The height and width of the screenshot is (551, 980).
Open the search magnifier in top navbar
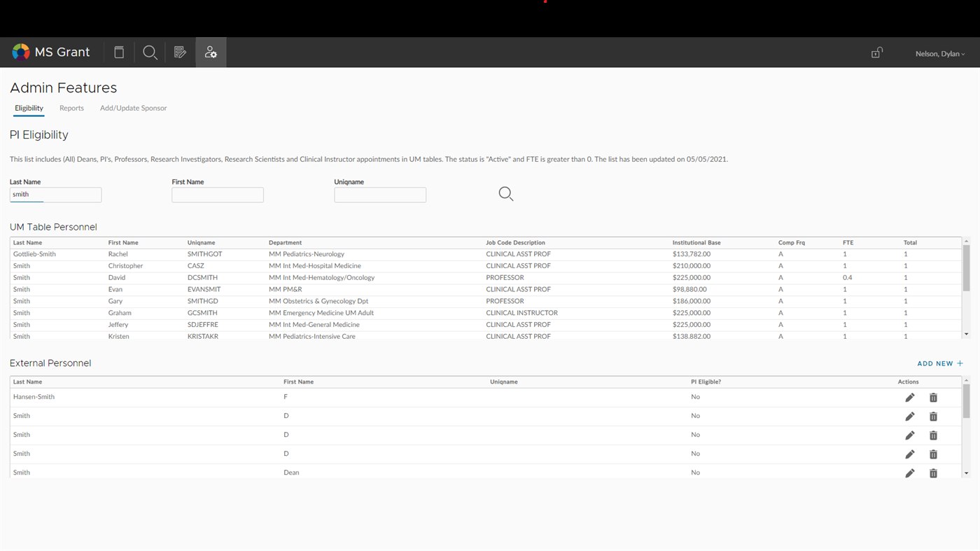pyautogui.click(x=150, y=53)
